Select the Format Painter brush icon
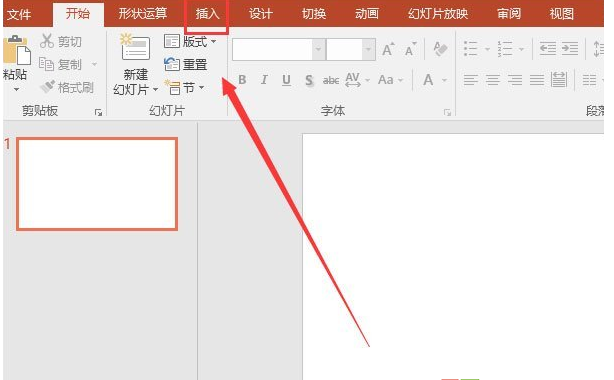614x380 pixels. [48, 87]
